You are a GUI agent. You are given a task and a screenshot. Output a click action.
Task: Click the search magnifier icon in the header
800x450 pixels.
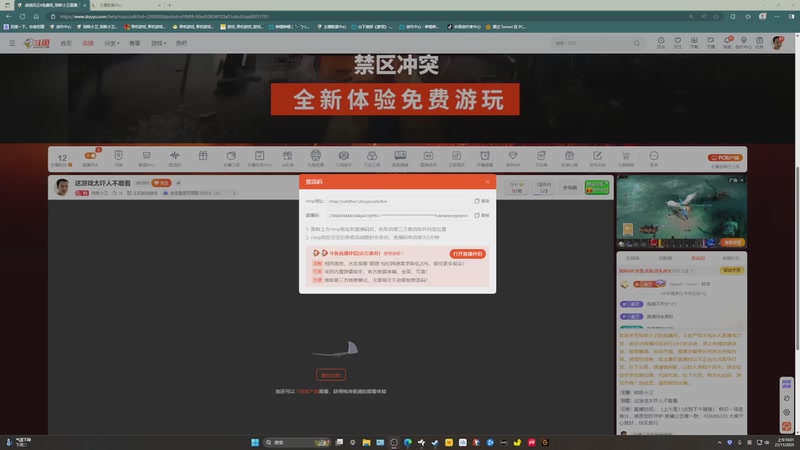click(x=636, y=43)
